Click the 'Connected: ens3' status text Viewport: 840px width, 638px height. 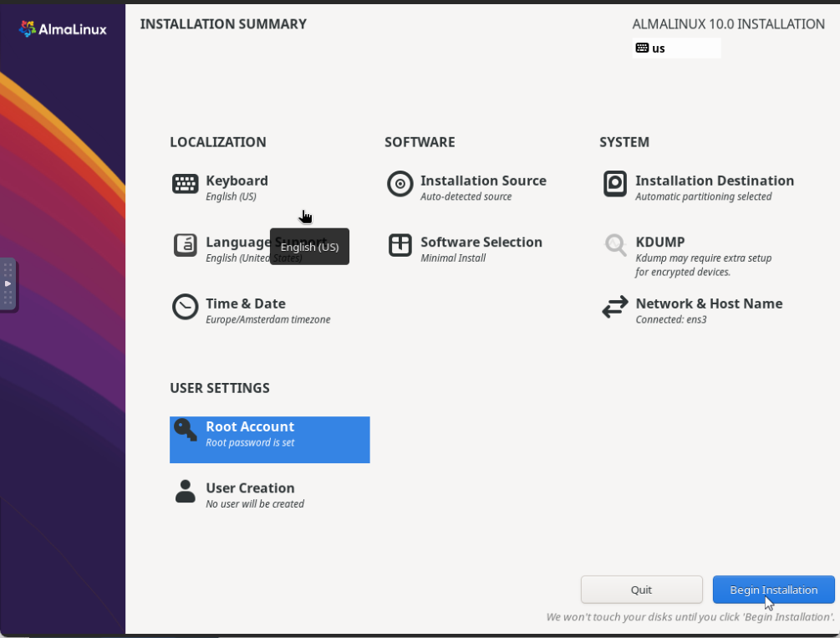click(x=670, y=319)
